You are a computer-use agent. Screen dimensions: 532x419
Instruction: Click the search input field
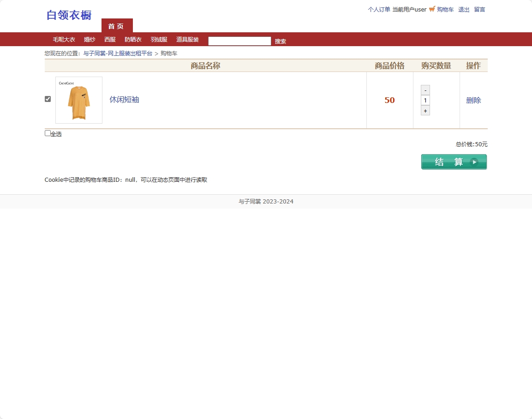pyautogui.click(x=239, y=41)
